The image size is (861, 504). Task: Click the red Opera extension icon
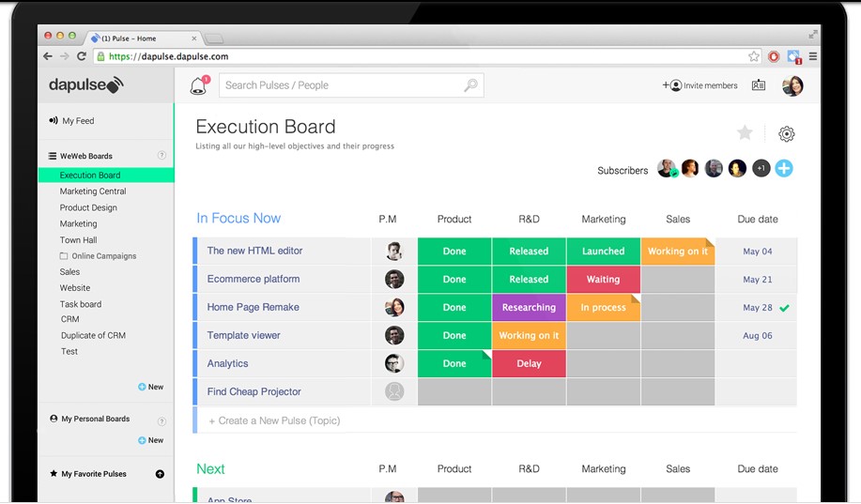point(774,56)
